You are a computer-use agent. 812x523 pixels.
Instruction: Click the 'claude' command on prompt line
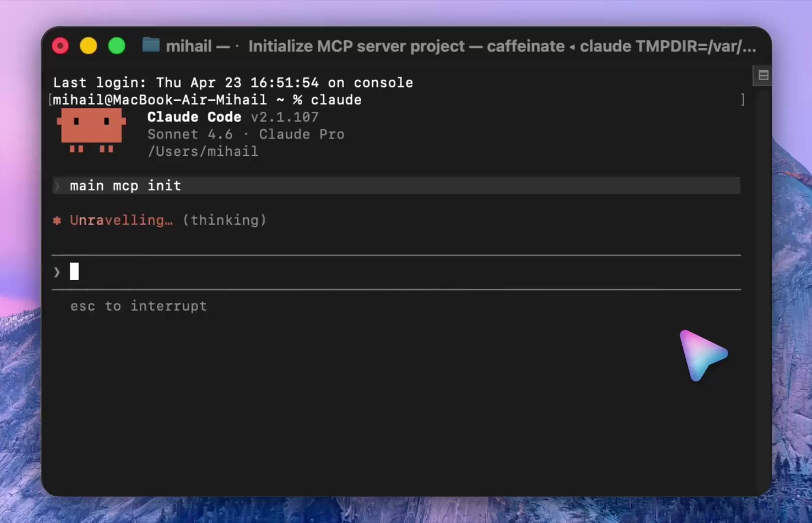[336, 100]
